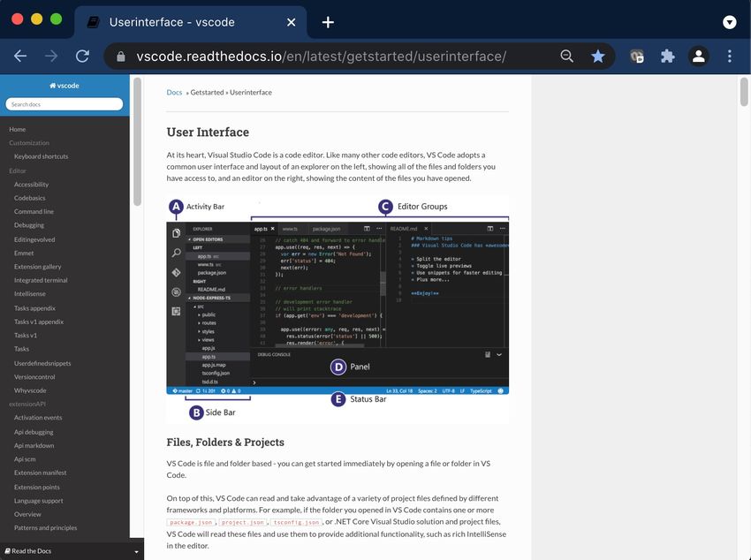Image resolution: width=751 pixels, height=560 pixels.
Task: Focus the Search docs input field
Action: tap(64, 104)
